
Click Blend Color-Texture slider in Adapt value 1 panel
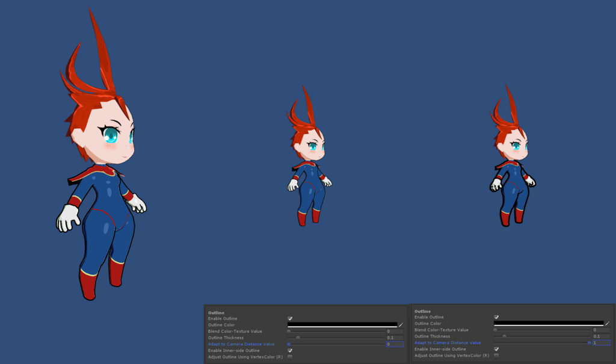click(x=542, y=330)
